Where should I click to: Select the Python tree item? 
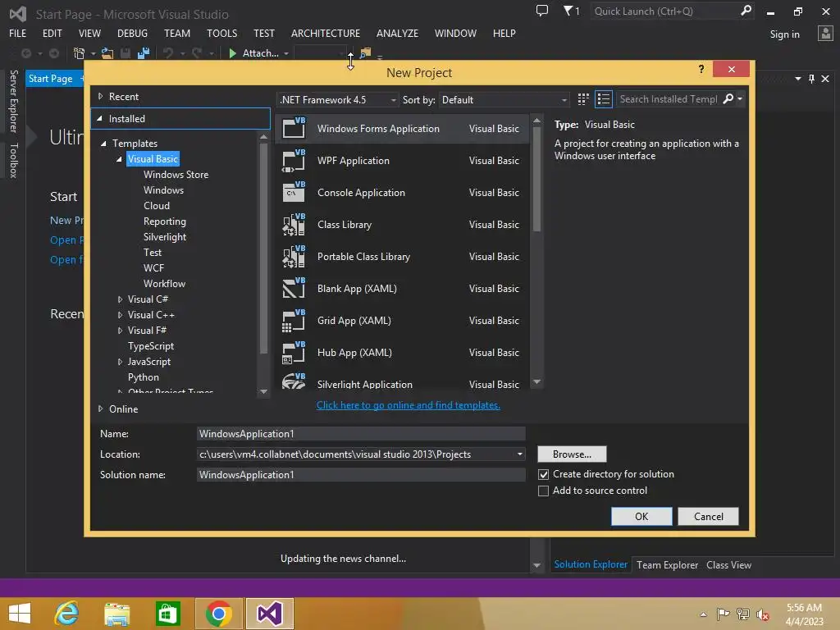(x=143, y=377)
